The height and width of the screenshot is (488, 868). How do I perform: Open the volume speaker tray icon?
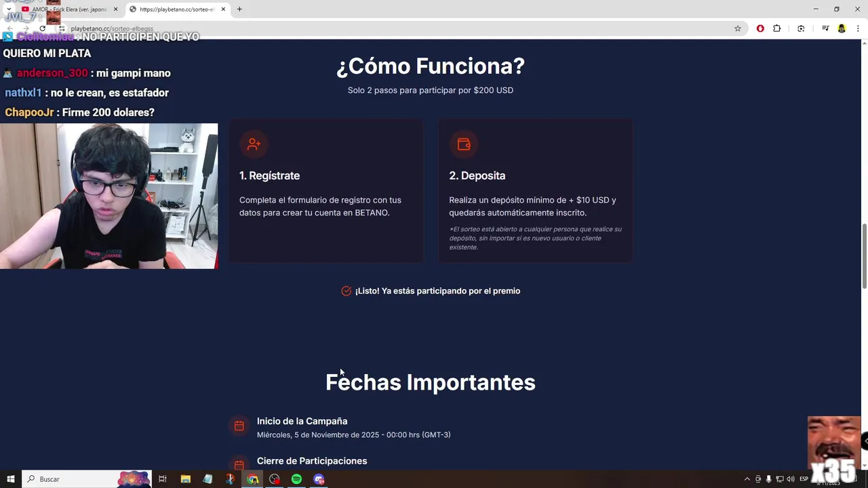[791, 479]
